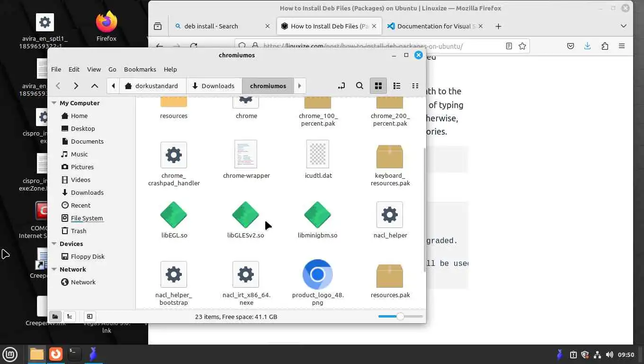Go up to parent folder

pyautogui.click(x=95, y=86)
